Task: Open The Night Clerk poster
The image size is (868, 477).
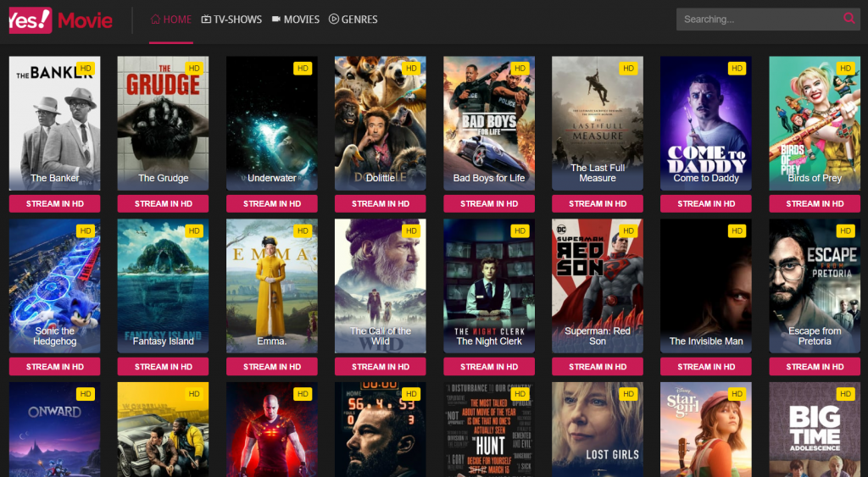Action: (489, 286)
